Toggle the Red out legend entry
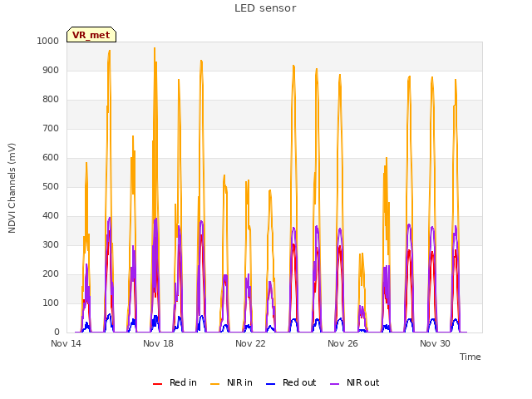The width and height of the screenshot is (532, 399). [x=291, y=382]
